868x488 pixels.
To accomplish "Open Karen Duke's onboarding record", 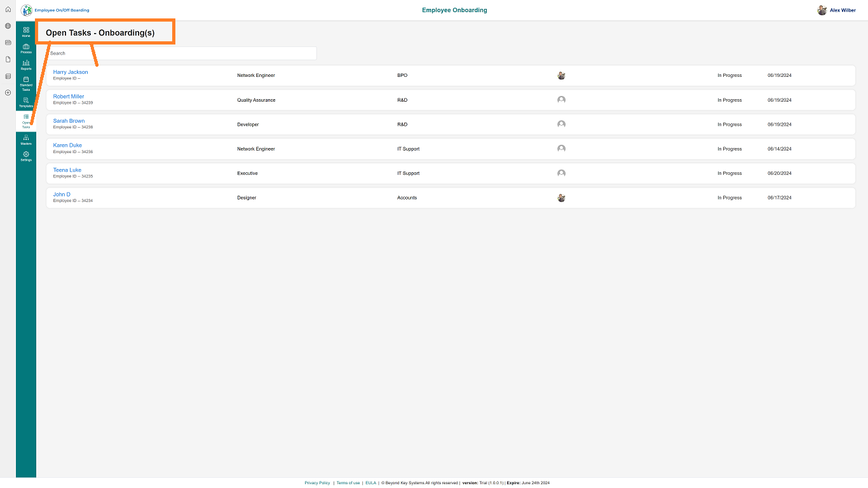I will (67, 146).
